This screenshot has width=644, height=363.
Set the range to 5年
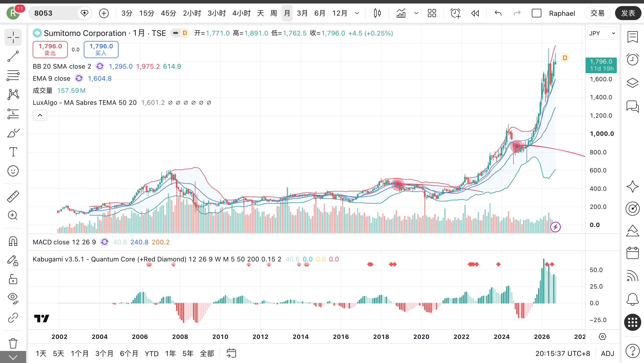[188, 354]
